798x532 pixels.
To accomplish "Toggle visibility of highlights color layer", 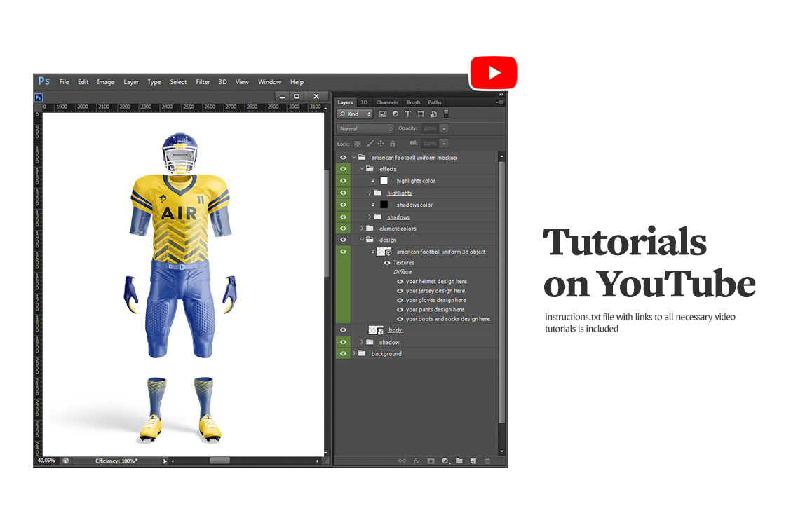I will pyautogui.click(x=343, y=181).
